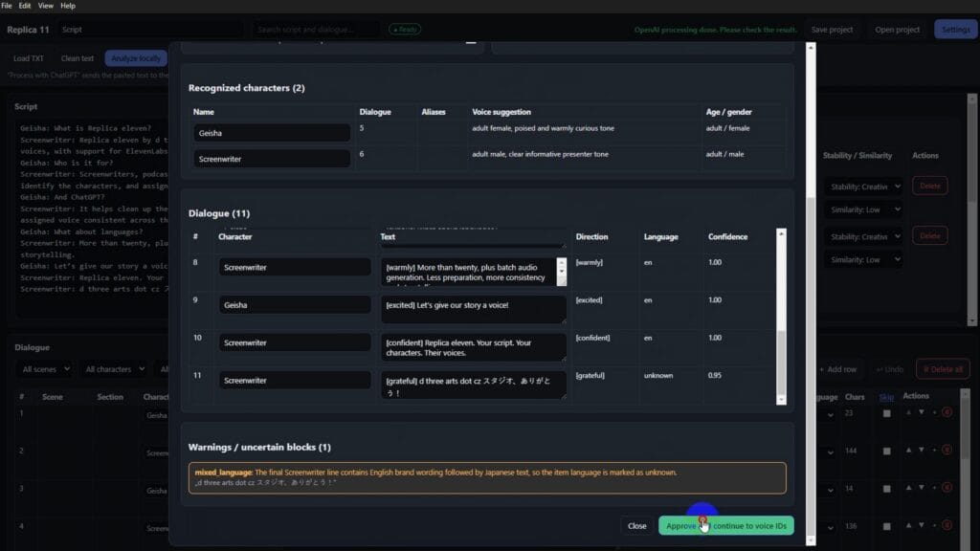Screen dimensions: 980x551
Task: Open Settings in the top bar
Action: click(956, 30)
